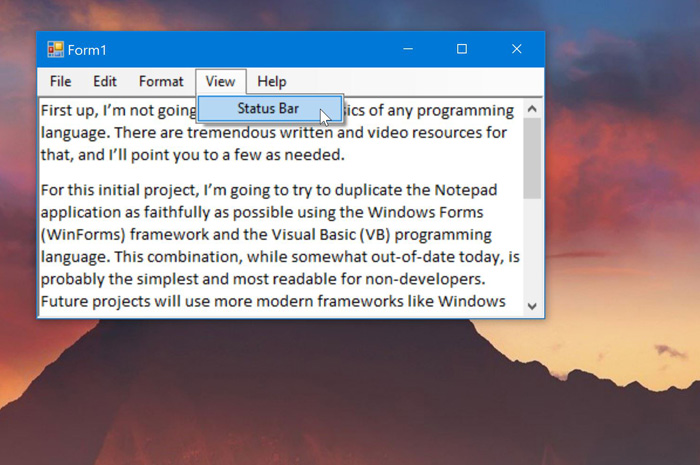Click '(WinForms)' in the text area
The height and width of the screenshot is (465, 700).
(83, 235)
